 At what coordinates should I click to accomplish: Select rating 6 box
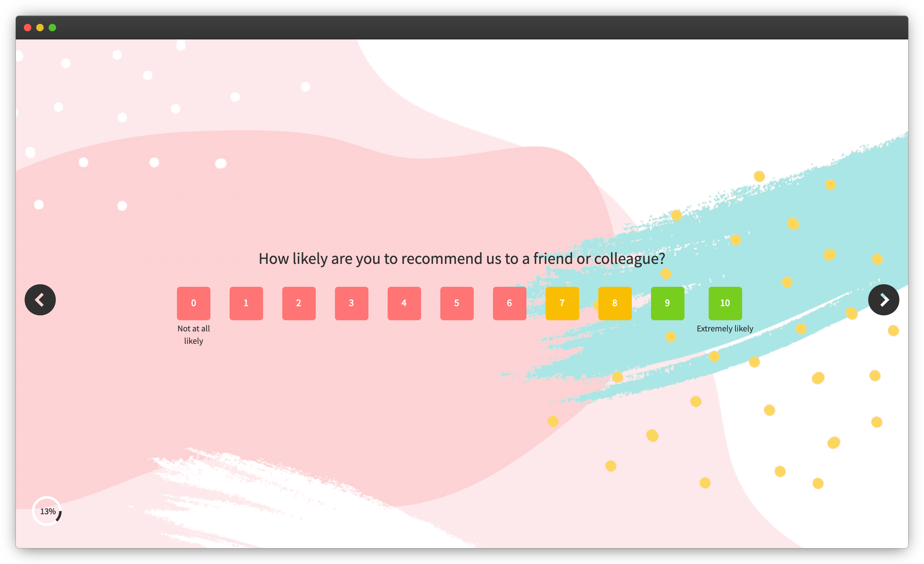click(510, 303)
